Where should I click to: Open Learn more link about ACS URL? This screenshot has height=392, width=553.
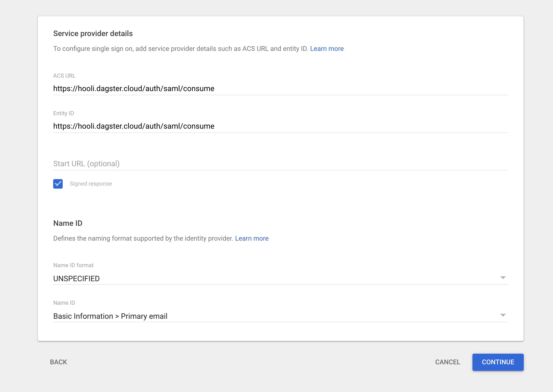coord(327,49)
